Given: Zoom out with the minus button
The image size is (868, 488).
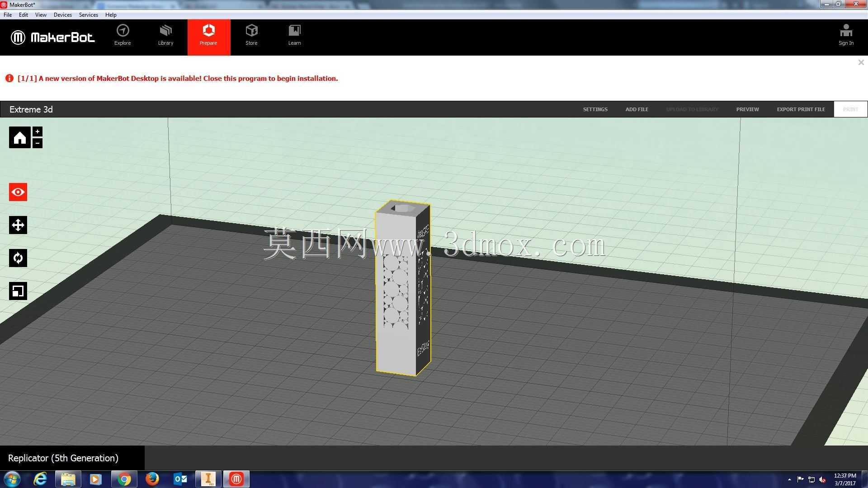Looking at the screenshot, I should click(x=38, y=143).
